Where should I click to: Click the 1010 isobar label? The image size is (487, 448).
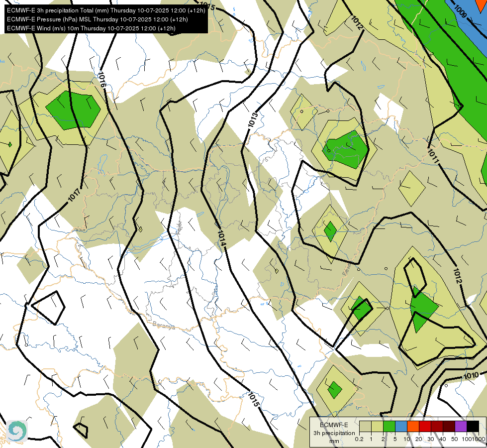[x=471, y=376]
